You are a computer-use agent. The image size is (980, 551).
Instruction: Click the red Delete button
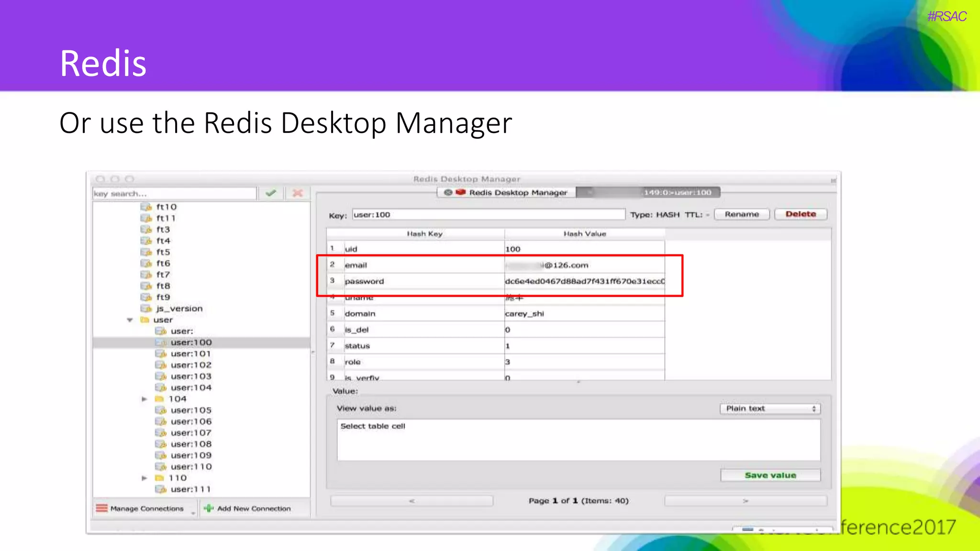tap(801, 214)
